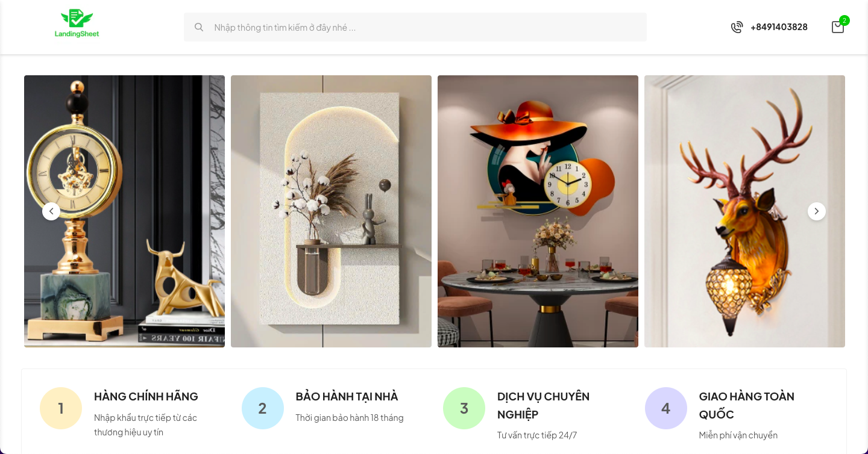The height and width of the screenshot is (454, 868).
Task: Open the shopping cart icon
Action: click(x=838, y=27)
